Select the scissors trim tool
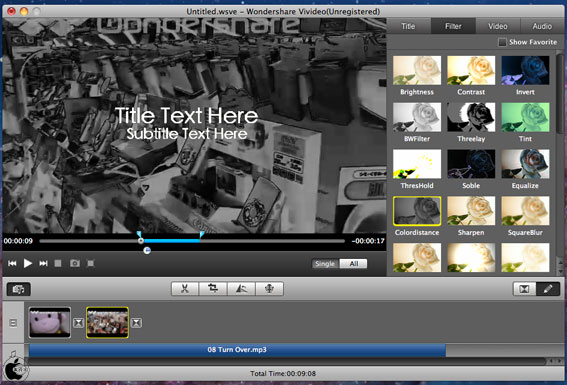This screenshot has height=385, width=567. pyautogui.click(x=185, y=289)
